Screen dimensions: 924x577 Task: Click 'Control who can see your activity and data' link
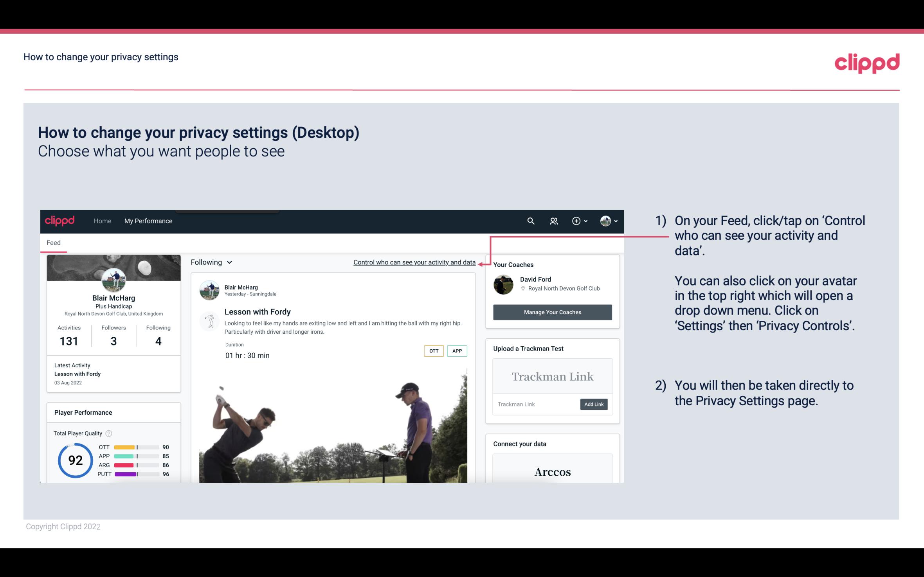(414, 262)
